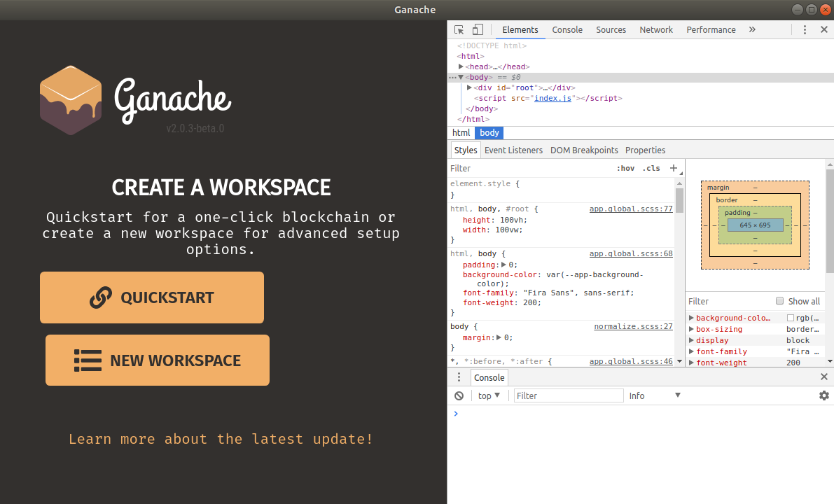Image resolution: width=834 pixels, height=504 pixels.
Task: Open console settings gear
Action: (x=824, y=395)
